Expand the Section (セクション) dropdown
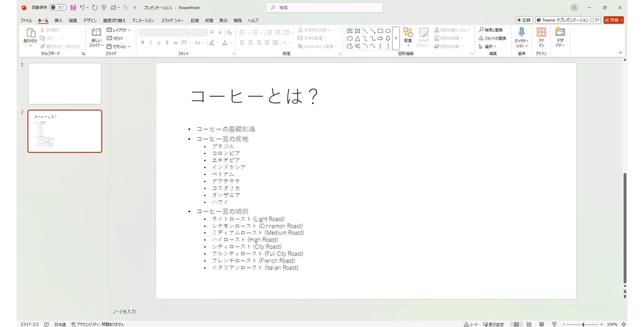Viewport: 644px width, 327px height. point(119,46)
